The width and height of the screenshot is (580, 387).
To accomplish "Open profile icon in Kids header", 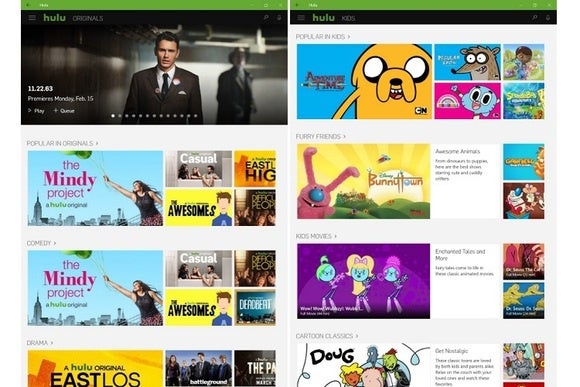I will 548,17.
